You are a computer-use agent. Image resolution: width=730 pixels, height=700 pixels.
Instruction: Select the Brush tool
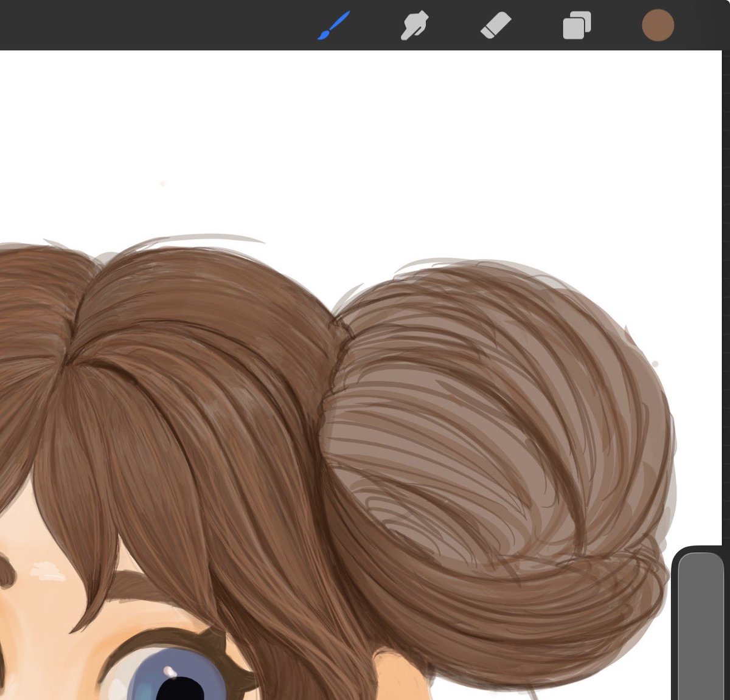333,26
